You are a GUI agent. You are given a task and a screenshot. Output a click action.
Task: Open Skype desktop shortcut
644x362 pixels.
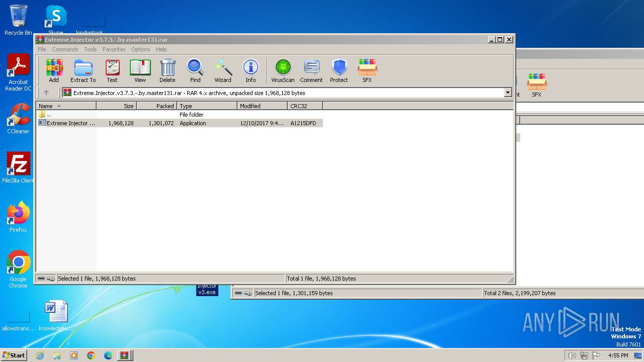pyautogui.click(x=55, y=20)
